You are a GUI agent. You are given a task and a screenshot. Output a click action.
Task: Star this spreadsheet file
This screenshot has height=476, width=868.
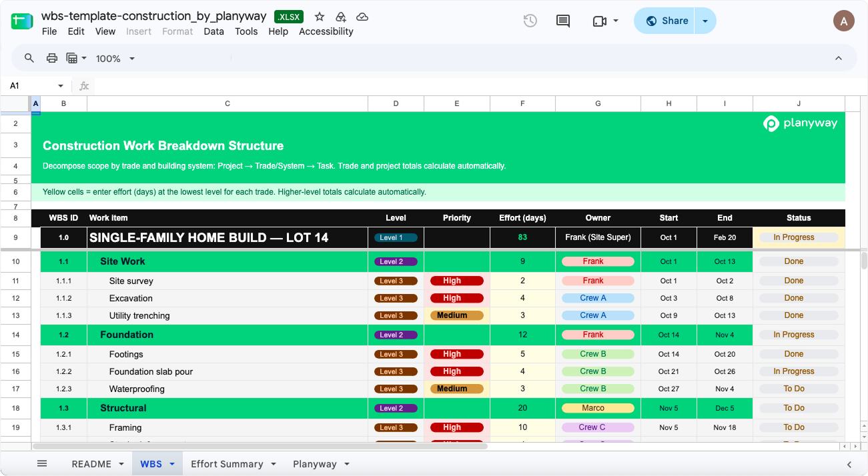[320, 17]
